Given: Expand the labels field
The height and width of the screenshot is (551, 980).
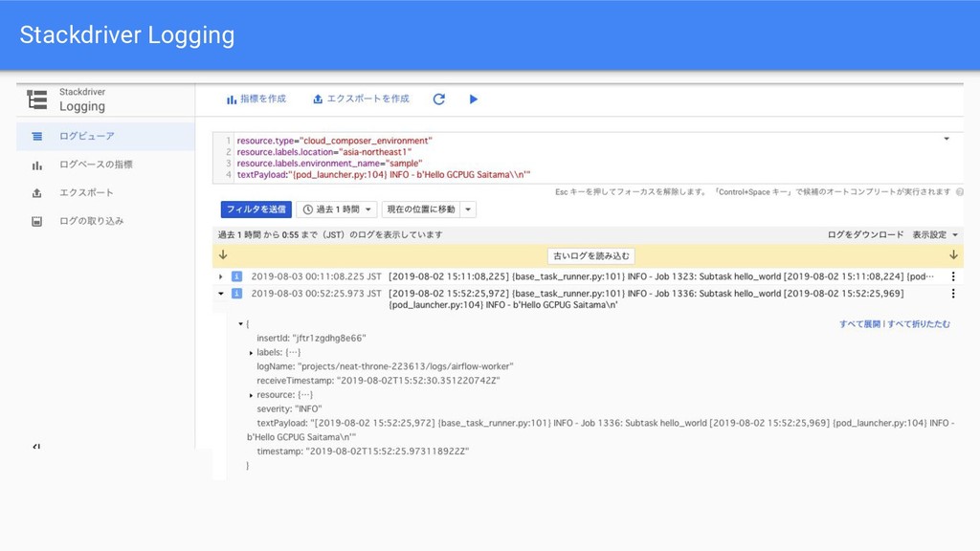Looking at the screenshot, I should [252, 353].
